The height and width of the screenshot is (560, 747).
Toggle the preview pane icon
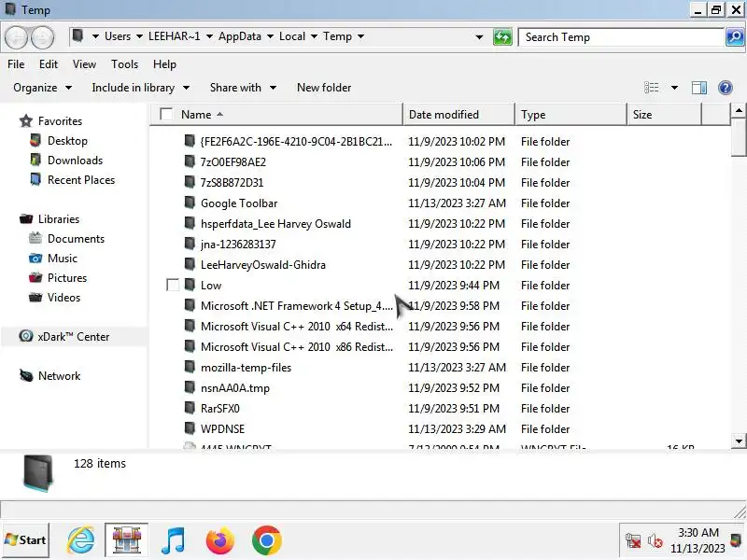698,88
